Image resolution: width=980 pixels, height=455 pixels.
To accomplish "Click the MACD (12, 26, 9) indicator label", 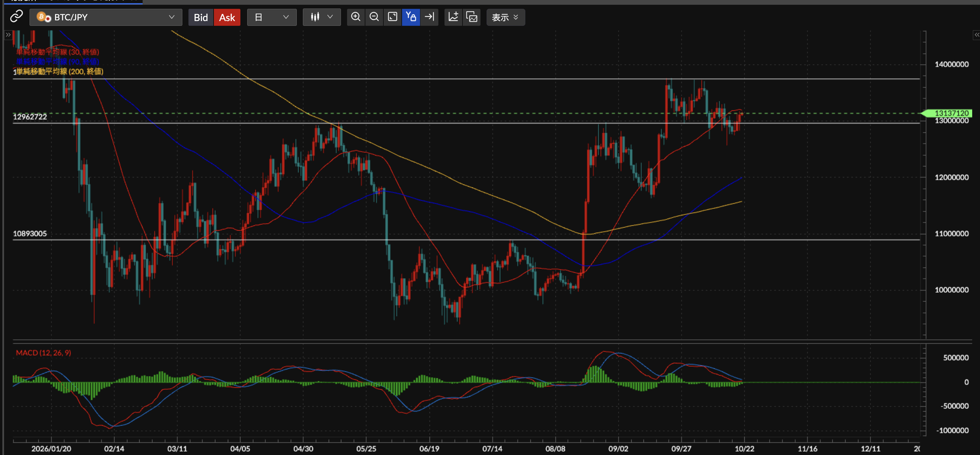I will point(43,353).
